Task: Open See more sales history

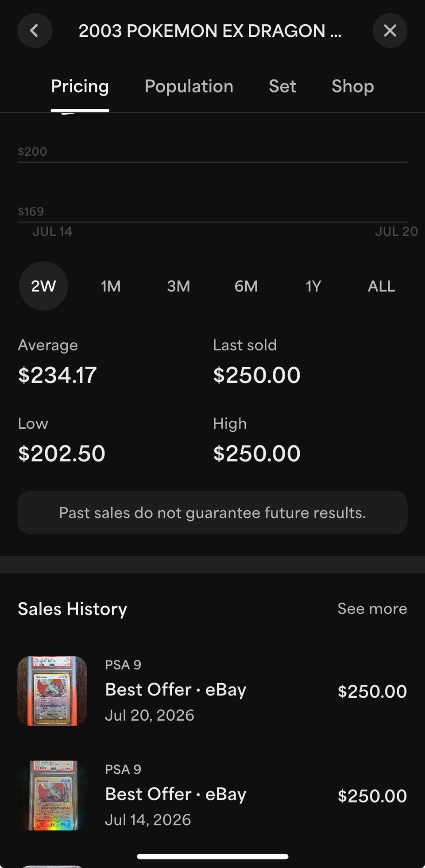Action: tap(372, 609)
